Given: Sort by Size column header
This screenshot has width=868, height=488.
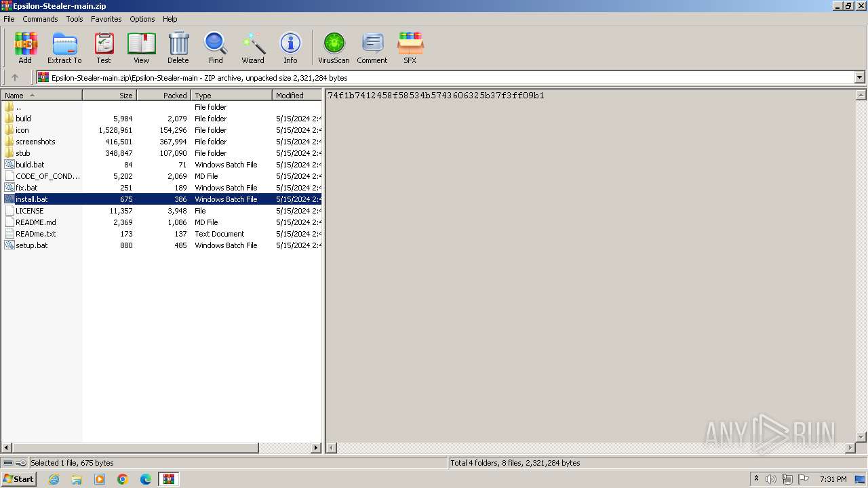Looking at the screenshot, I should 110,96.
